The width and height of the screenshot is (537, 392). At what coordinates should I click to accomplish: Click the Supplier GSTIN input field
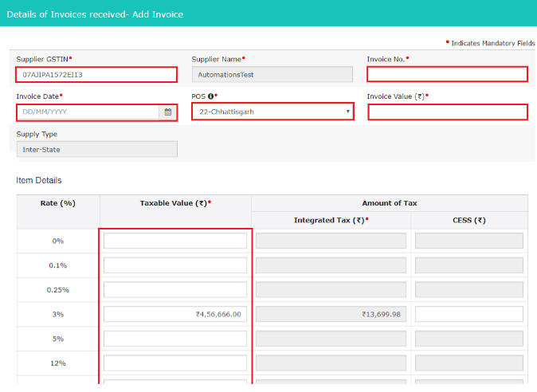pyautogui.click(x=96, y=75)
